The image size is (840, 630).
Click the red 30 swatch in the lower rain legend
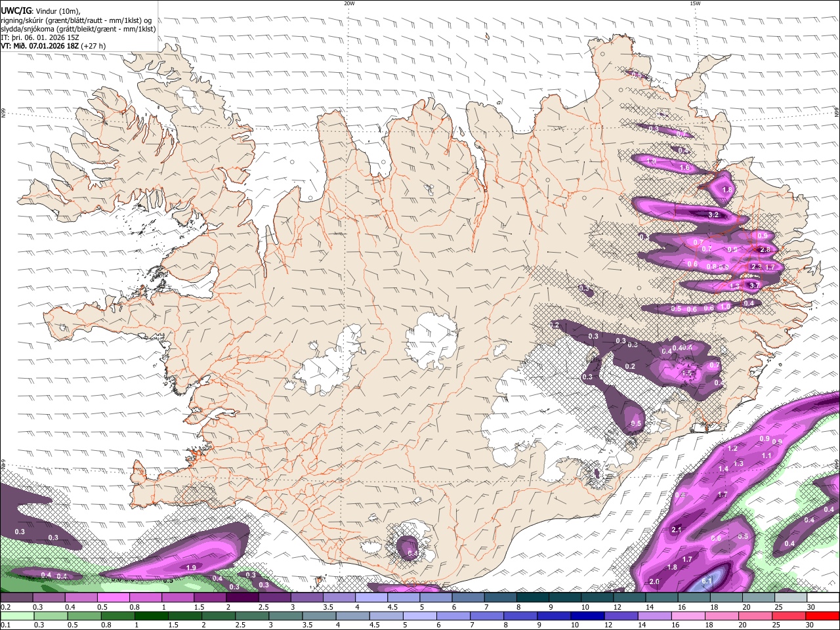point(823,616)
